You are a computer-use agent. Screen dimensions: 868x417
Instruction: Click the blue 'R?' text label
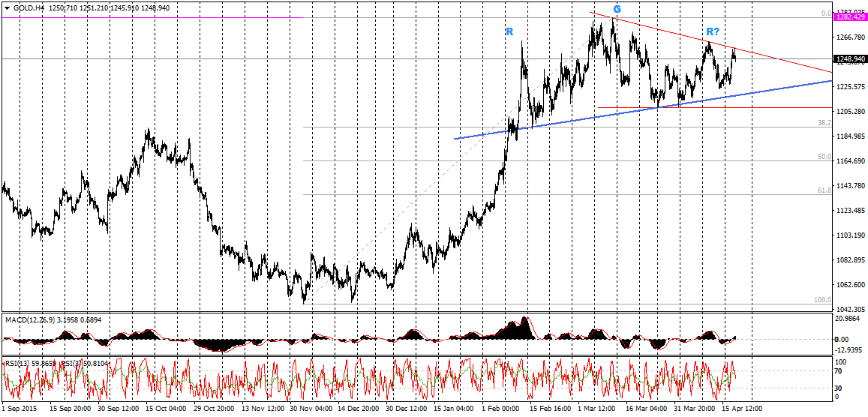point(713,31)
